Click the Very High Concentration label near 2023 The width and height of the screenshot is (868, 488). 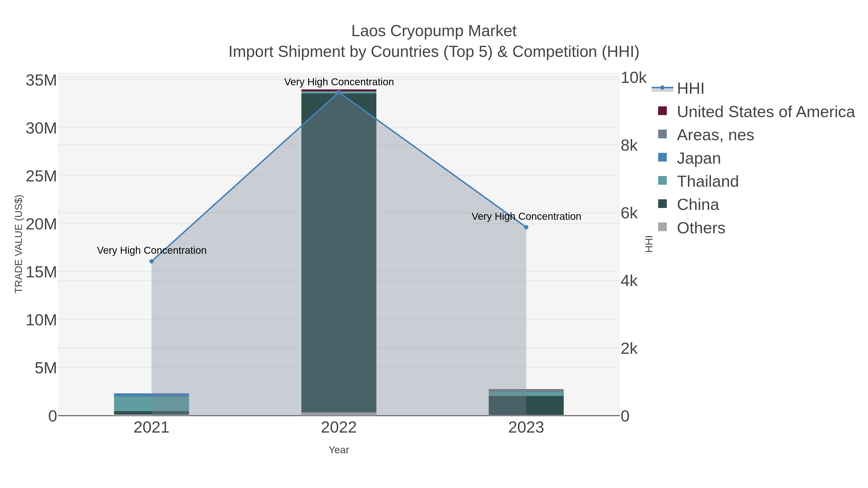(526, 216)
